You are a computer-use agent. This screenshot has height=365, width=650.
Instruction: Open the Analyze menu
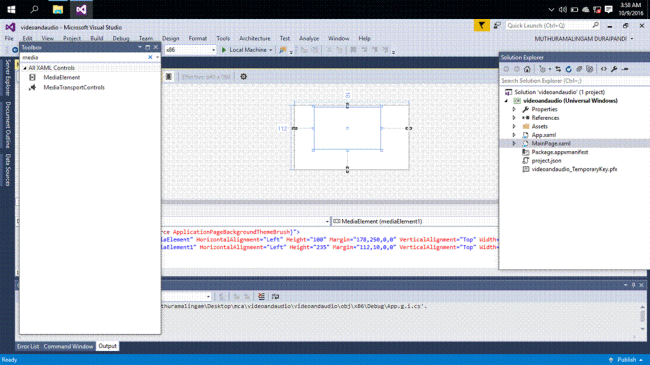309,38
